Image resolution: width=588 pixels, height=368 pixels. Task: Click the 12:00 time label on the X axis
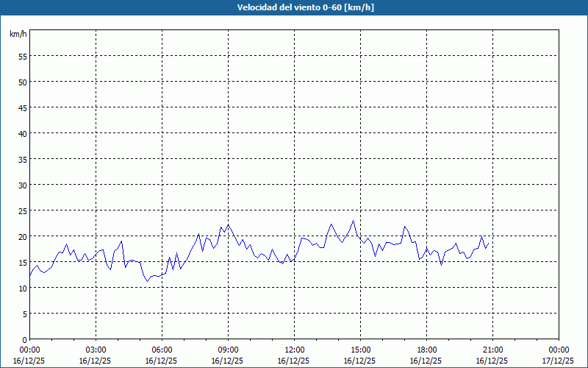tap(294, 350)
